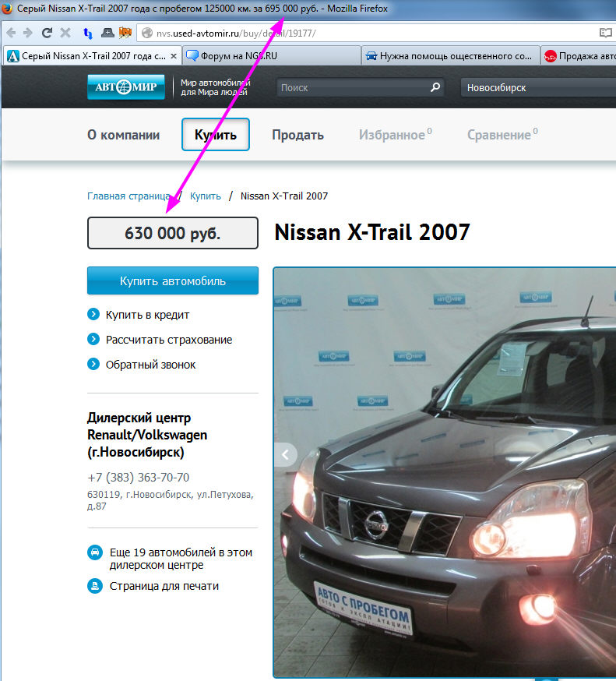Click the search magnifier icon in the header

coord(435,88)
